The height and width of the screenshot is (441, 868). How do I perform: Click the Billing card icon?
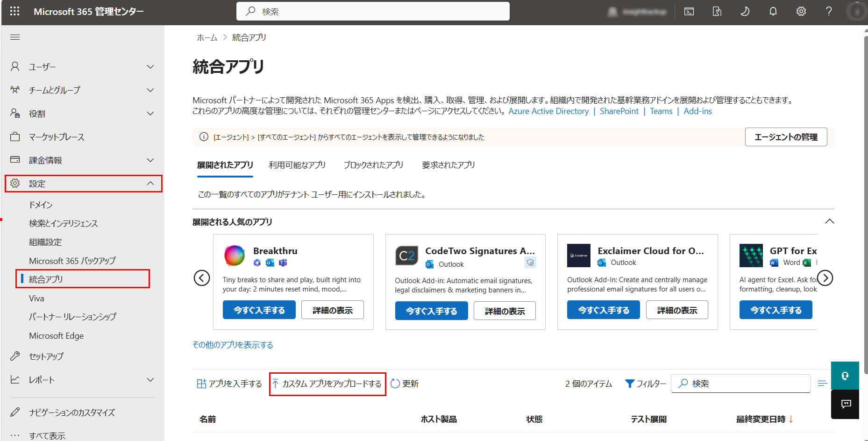pyautogui.click(x=15, y=160)
